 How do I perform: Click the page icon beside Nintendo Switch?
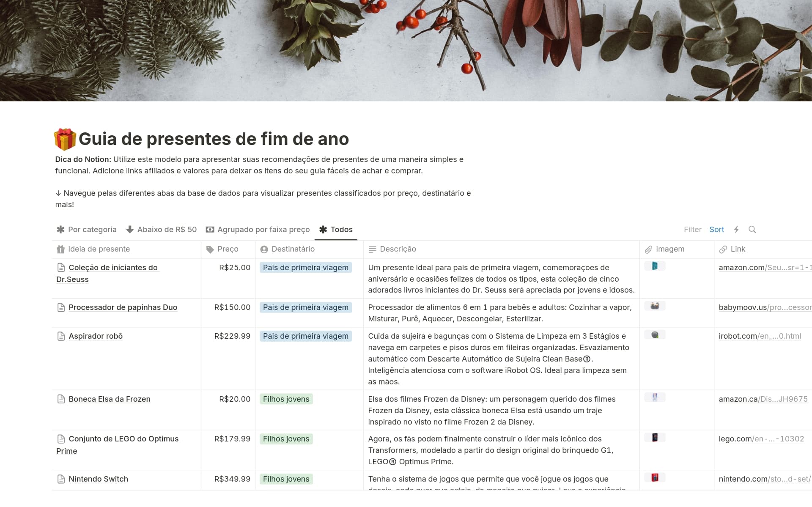[61, 479]
